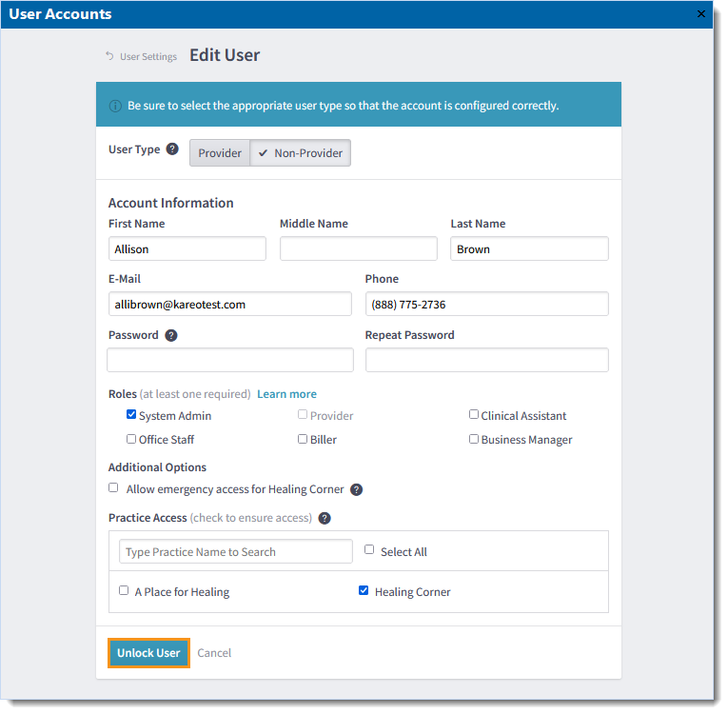Click the Password help question mark icon

[x=171, y=335]
